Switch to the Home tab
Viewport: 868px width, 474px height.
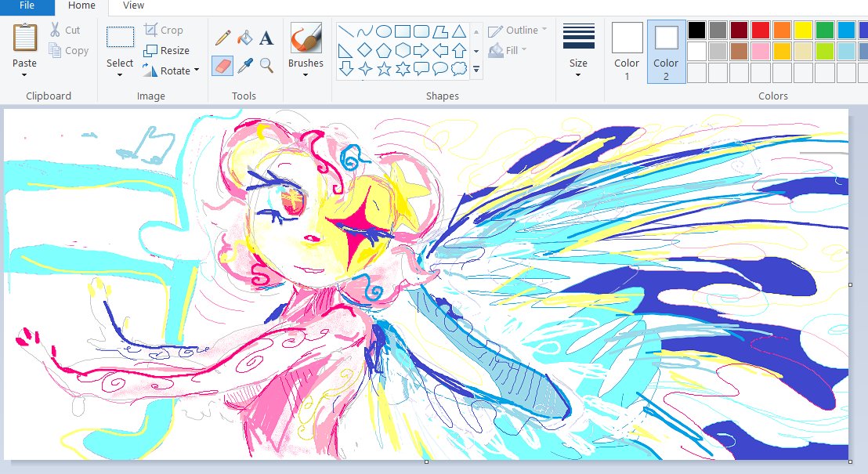pos(81,6)
